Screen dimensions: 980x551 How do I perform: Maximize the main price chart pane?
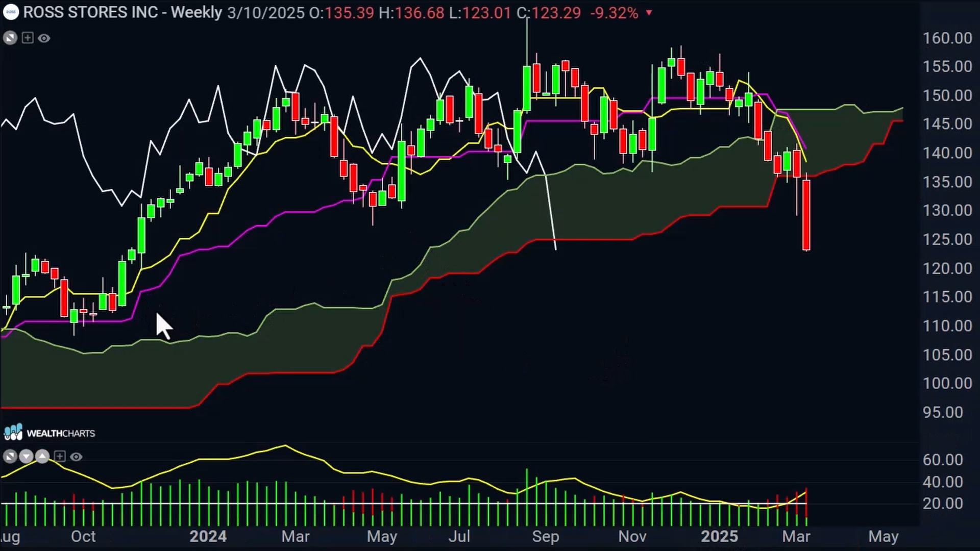click(x=10, y=38)
